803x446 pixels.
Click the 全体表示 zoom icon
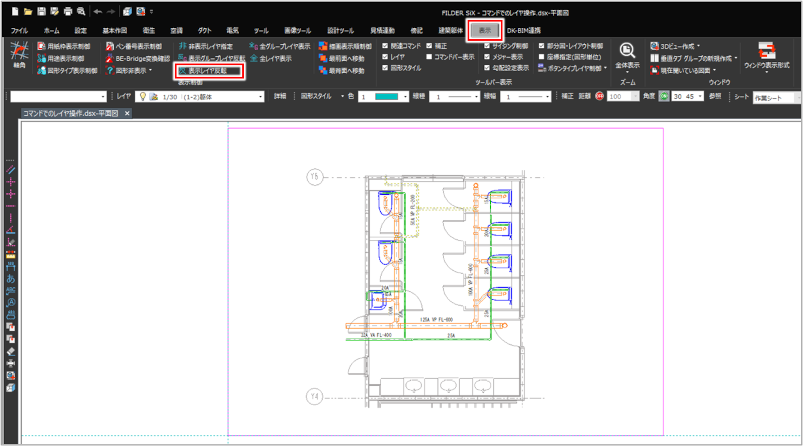pyautogui.click(x=627, y=55)
